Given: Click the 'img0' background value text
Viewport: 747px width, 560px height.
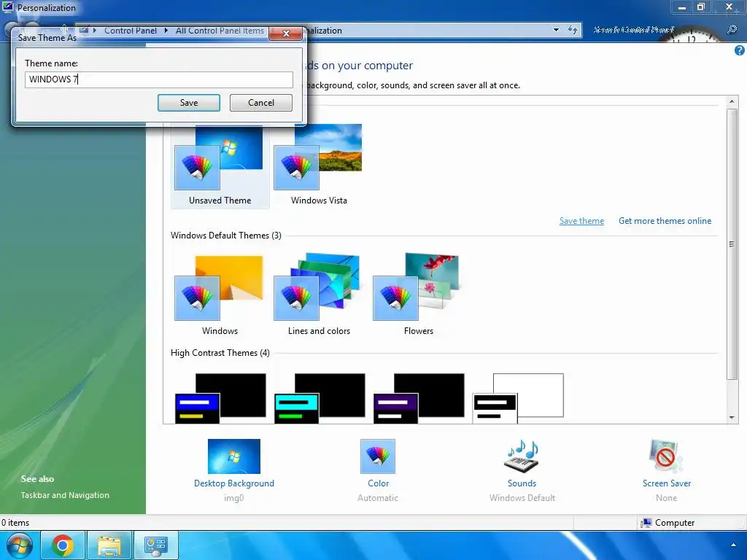Looking at the screenshot, I should pyautogui.click(x=234, y=498).
